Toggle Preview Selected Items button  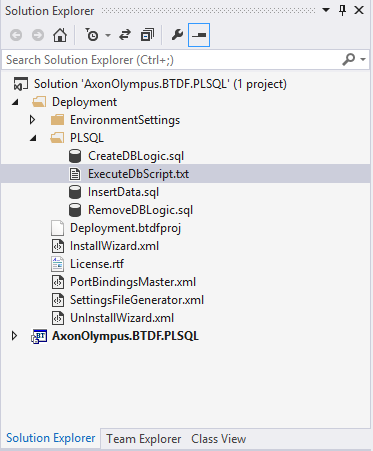point(199,35)
